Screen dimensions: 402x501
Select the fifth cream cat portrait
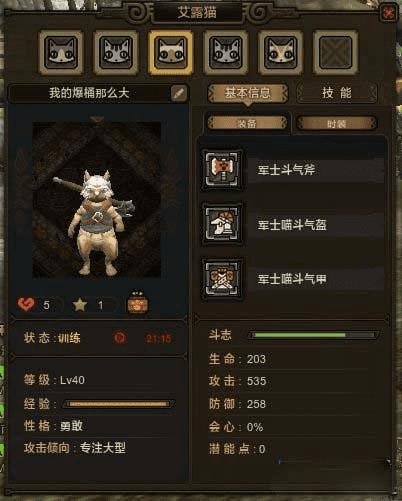pyautogui.click(x=280, y=52)
